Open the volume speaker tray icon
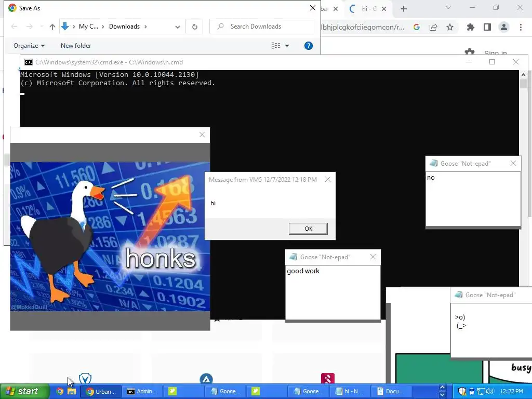 [489, 391]
